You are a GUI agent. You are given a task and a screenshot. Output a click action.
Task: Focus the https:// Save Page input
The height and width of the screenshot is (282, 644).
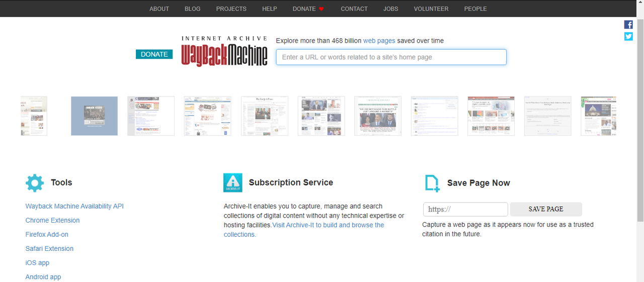465,209
